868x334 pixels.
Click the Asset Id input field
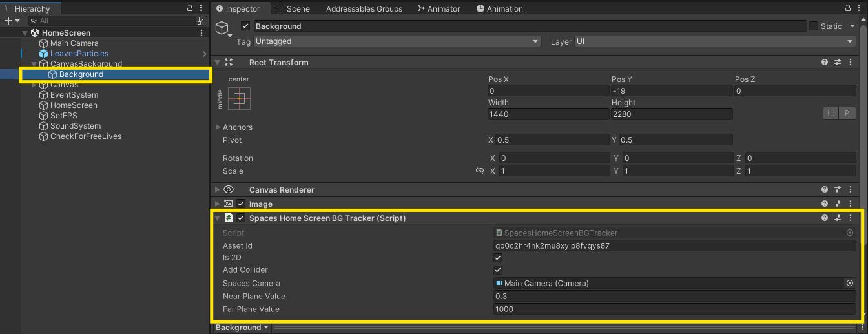click(674, 246)
